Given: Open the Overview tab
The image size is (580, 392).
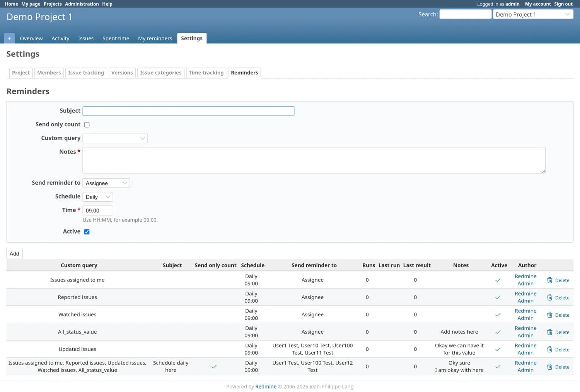Looking at the screenshot, I should point(31,38).
